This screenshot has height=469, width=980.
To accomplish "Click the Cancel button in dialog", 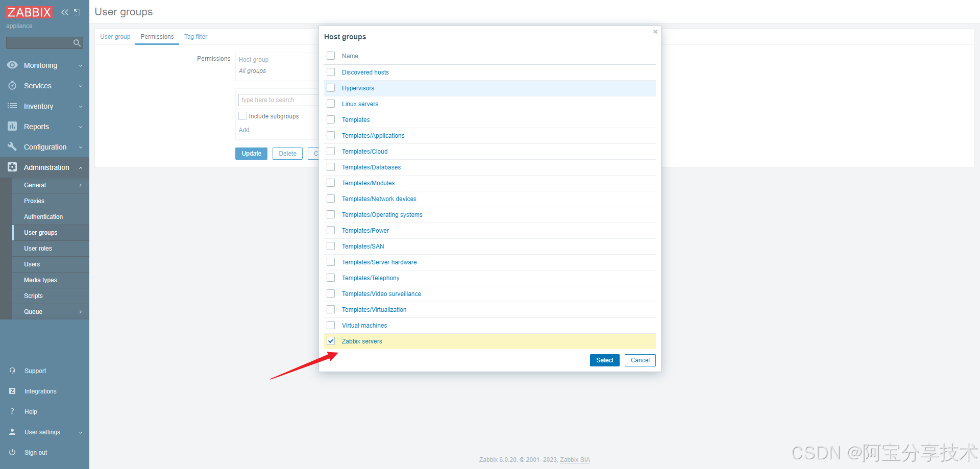I will click(x=640, y=360).
